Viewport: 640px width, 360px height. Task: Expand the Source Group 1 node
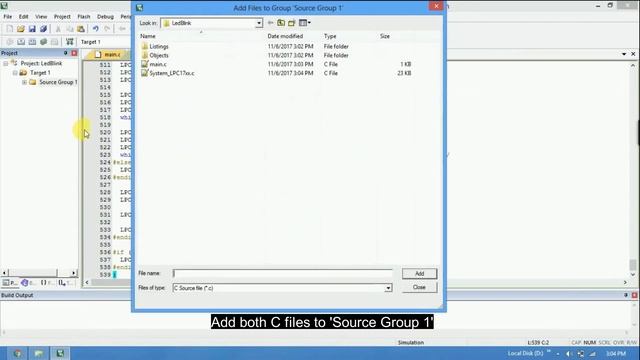point(24,82)
